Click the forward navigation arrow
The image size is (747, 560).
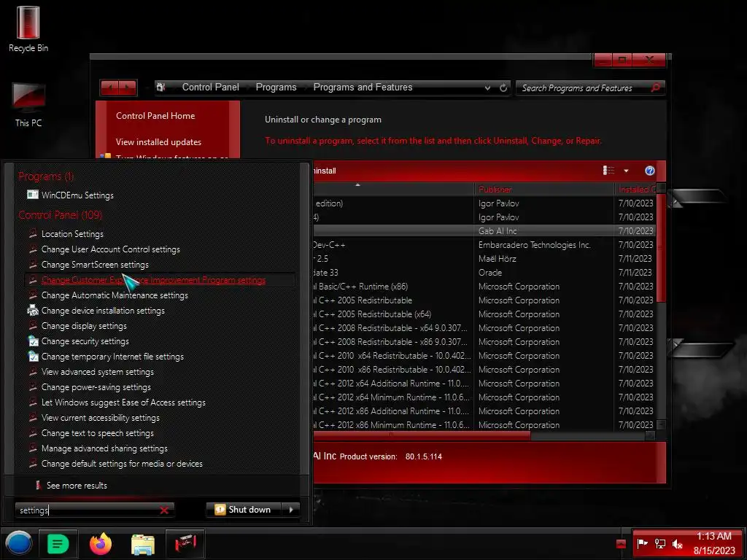128,87
